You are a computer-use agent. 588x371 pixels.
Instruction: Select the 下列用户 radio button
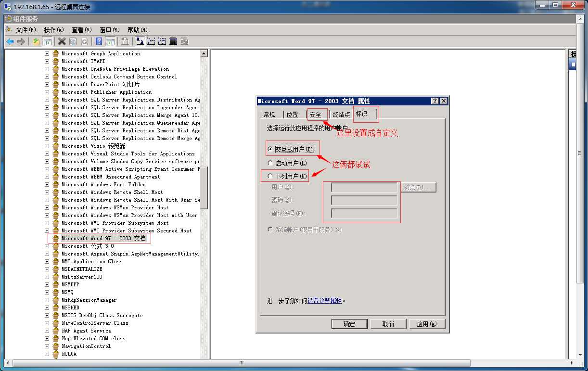270,176
